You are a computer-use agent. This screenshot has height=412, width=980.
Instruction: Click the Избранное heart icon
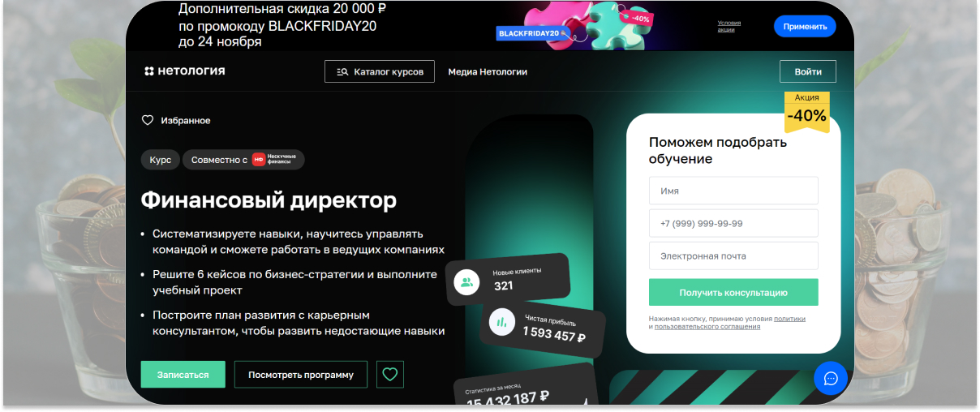[148, 120]
